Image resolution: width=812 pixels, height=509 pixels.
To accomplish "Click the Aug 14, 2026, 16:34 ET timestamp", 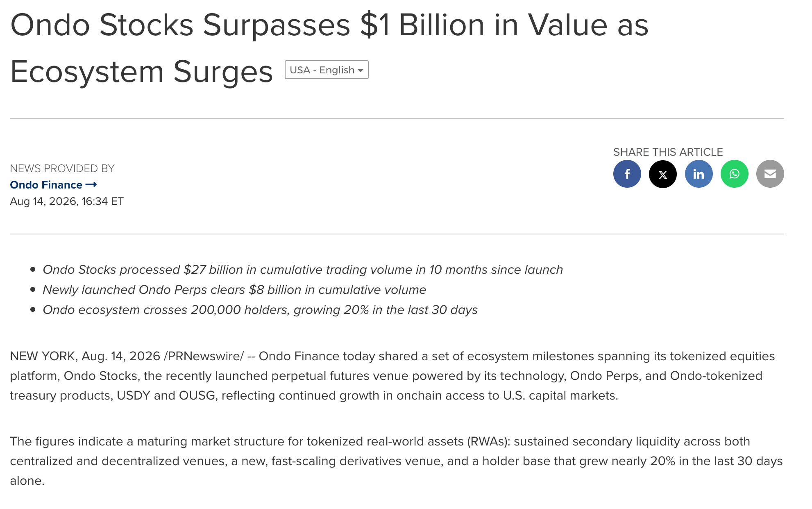I will point(67,201).
